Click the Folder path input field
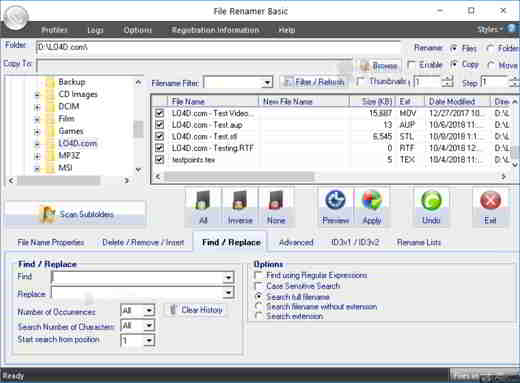 coord(218,47)
